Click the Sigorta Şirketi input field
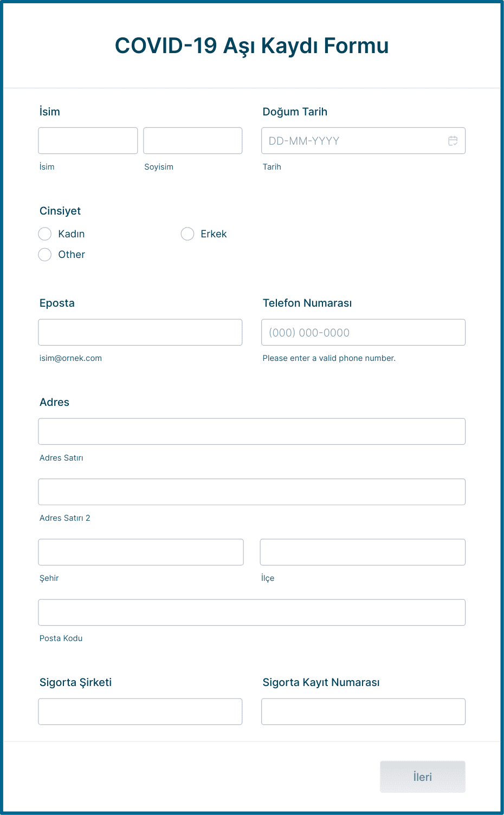This screenshot has height=815, width=504. 140,711
